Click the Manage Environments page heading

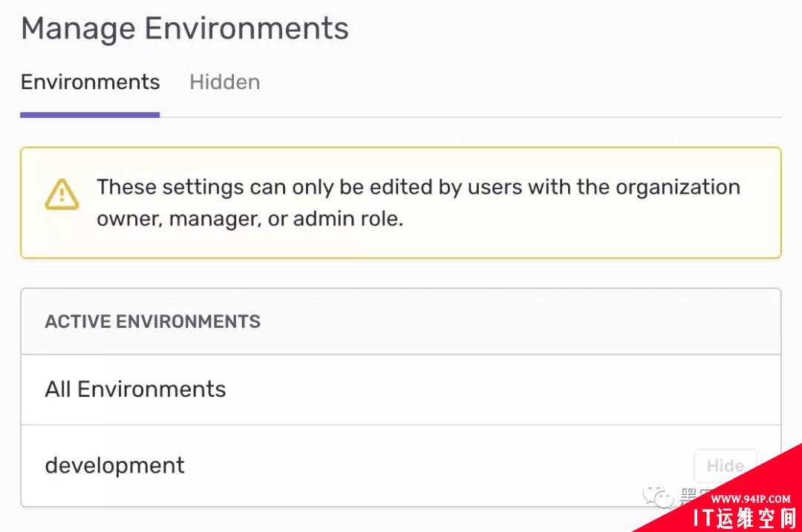pyautogui.click(x=185, y=29)
